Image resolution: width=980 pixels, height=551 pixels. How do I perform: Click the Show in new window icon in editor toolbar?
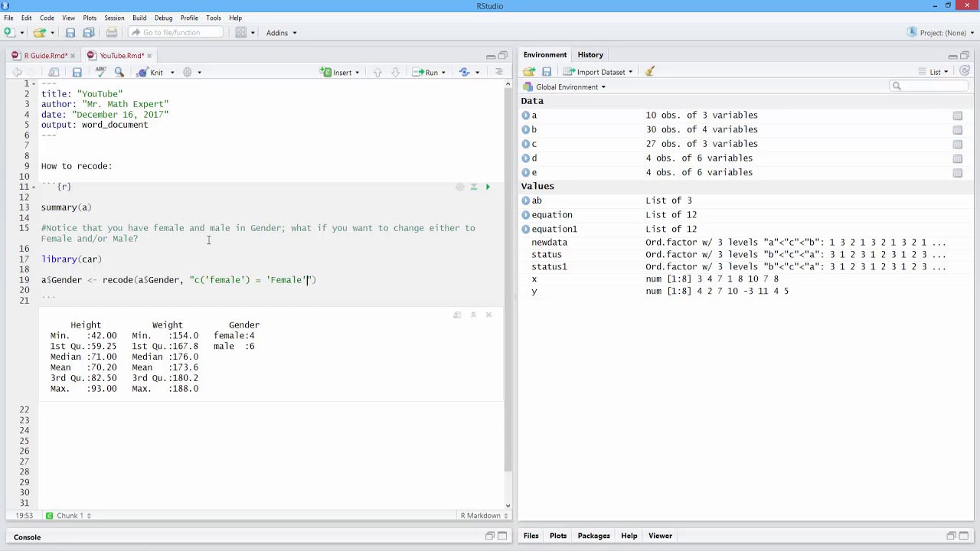click(54, 72)
